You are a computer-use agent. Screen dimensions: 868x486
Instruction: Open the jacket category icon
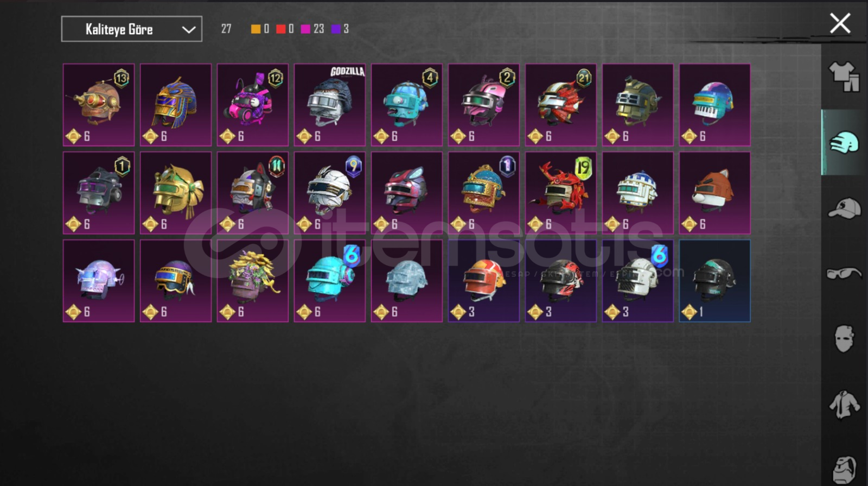[x=844, y=405]
